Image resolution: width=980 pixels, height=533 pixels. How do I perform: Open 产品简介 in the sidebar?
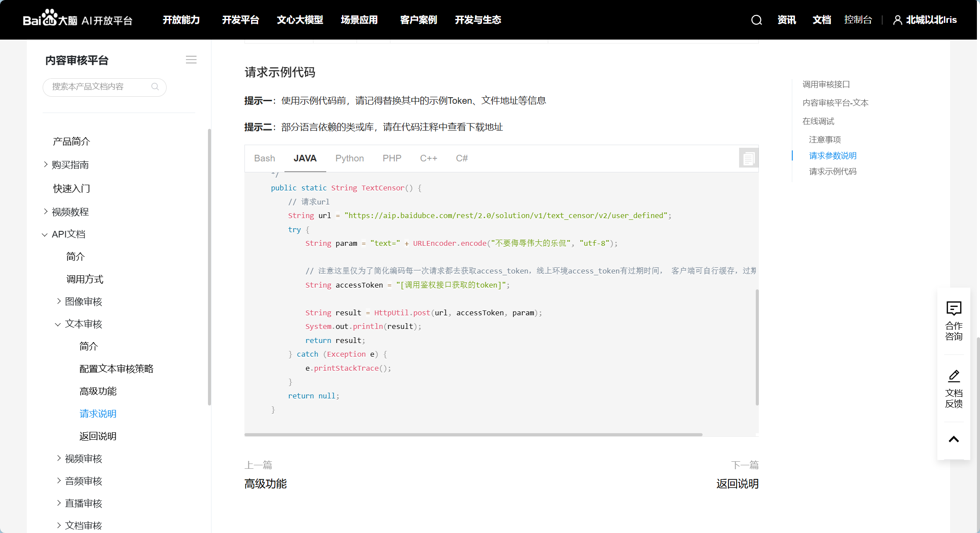pyautogui.click(x=71, y=142)
